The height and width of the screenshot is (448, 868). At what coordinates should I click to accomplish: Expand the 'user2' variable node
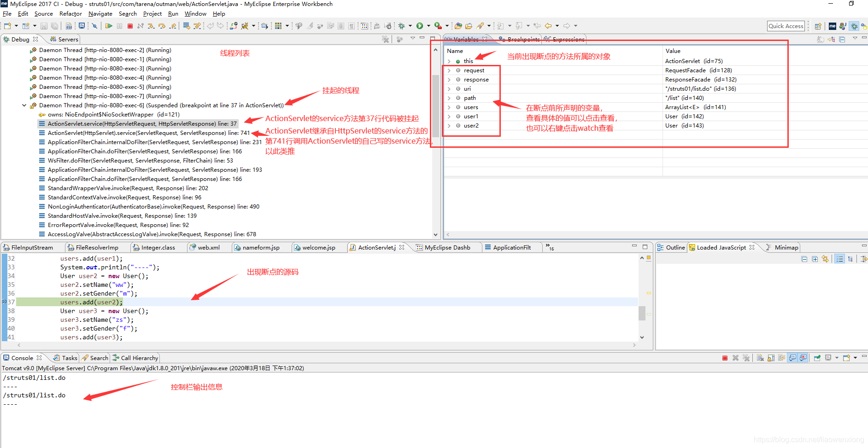pyautogui.click(x=449, y=126)
